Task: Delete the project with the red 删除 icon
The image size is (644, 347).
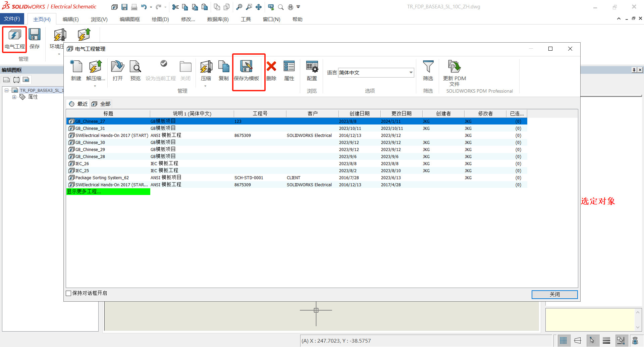Action: pos(271,71)
